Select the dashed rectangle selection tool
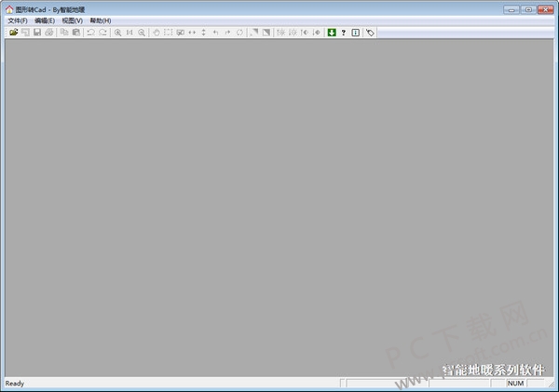The height and width of the screenshot is (392, 559). click(168, 33)
